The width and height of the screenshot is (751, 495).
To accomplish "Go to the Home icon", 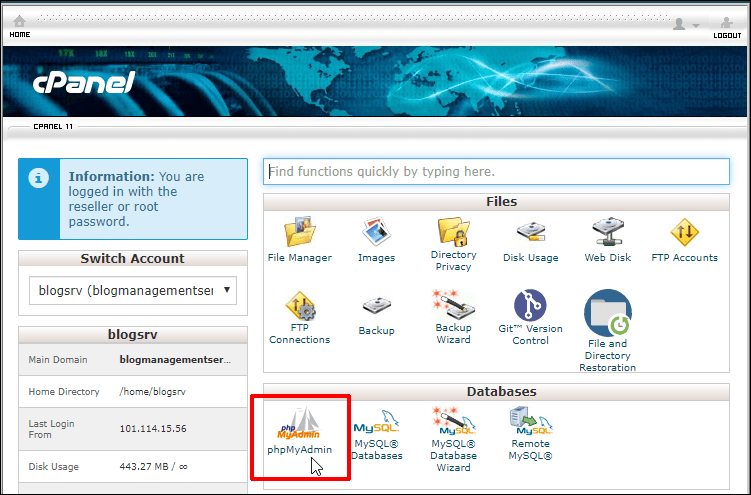I will (x=20, y=22).
